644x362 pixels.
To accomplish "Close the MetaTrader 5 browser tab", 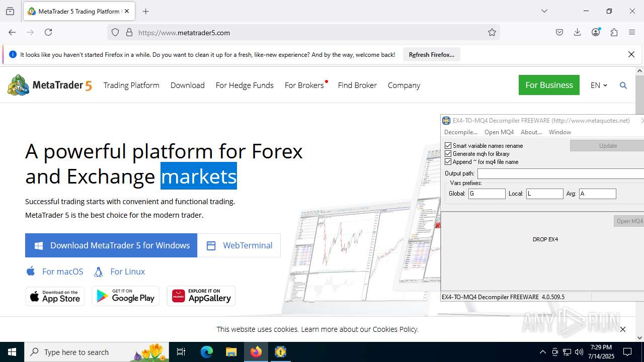I will coord(127,11).
